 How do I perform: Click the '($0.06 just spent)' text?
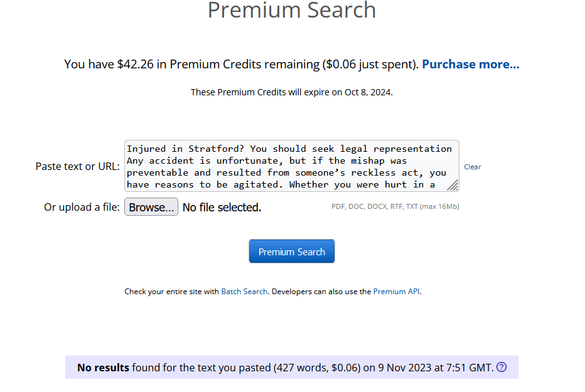coord(370,64)
